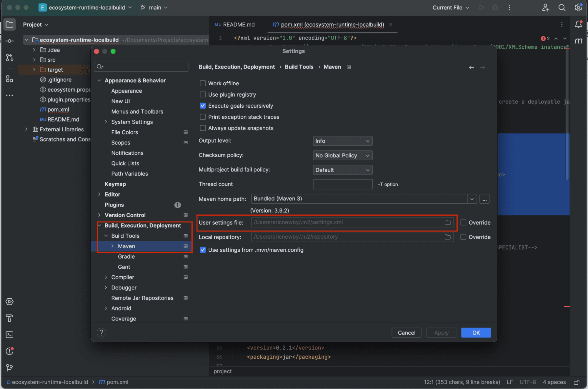Run the current file
This screenshot has width=588, height=389.
(x=481, y=8)
